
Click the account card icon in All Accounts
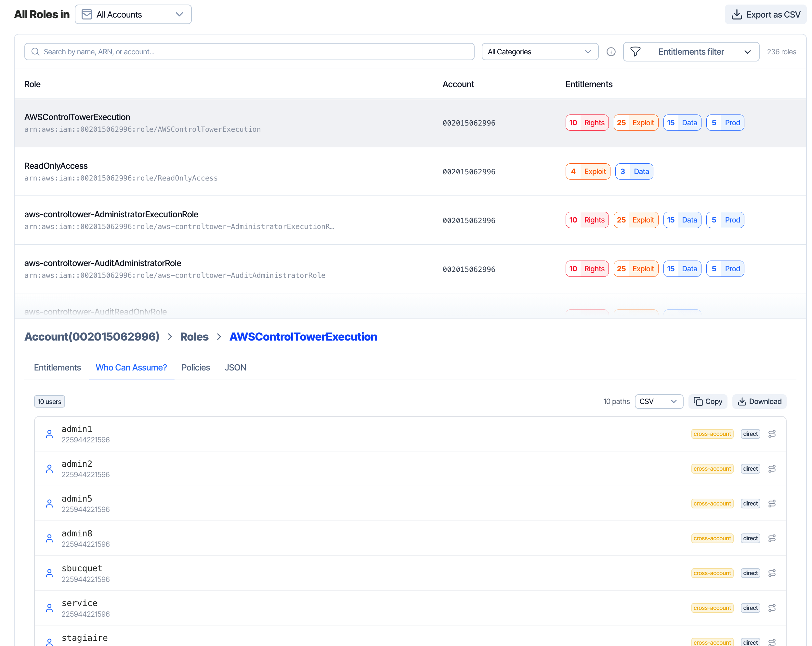click(x=86, y=14)
